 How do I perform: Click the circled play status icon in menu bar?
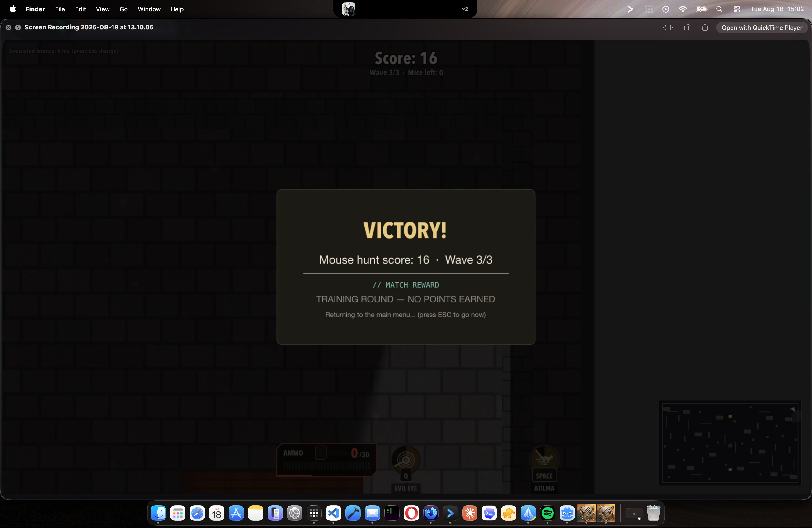tap(665, 9)
